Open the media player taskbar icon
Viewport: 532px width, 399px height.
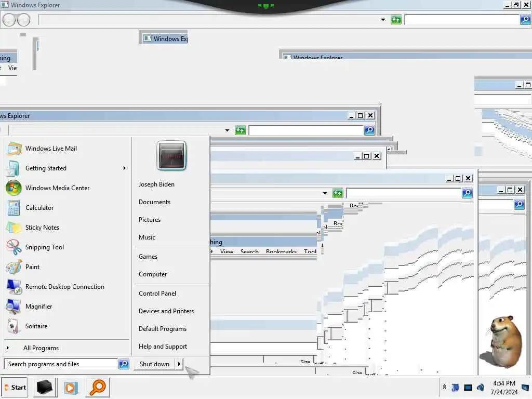71,388
